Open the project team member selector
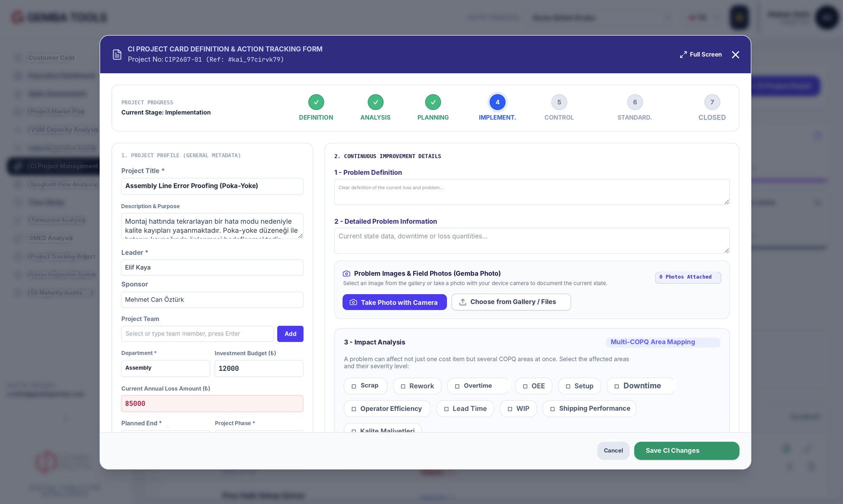843x504 pixels. pos(197,334)
